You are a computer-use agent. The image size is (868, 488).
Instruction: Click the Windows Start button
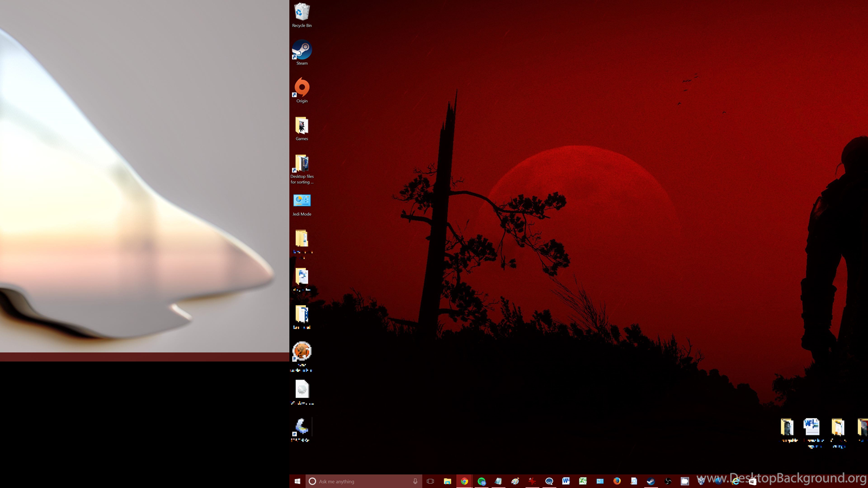297,481
